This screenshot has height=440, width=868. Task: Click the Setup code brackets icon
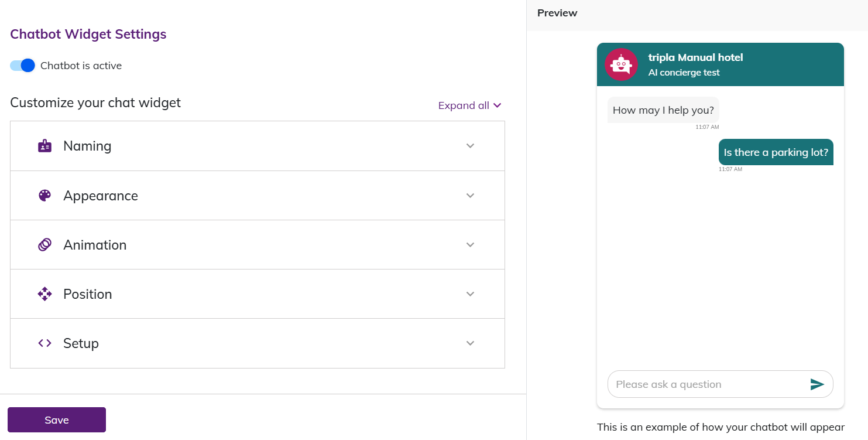point(44,343)
